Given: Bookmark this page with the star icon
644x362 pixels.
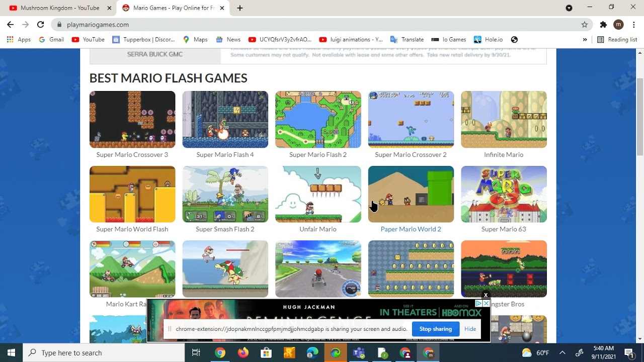Looking at the screenshot, I should pyautogui.click(x=585, y=25).
